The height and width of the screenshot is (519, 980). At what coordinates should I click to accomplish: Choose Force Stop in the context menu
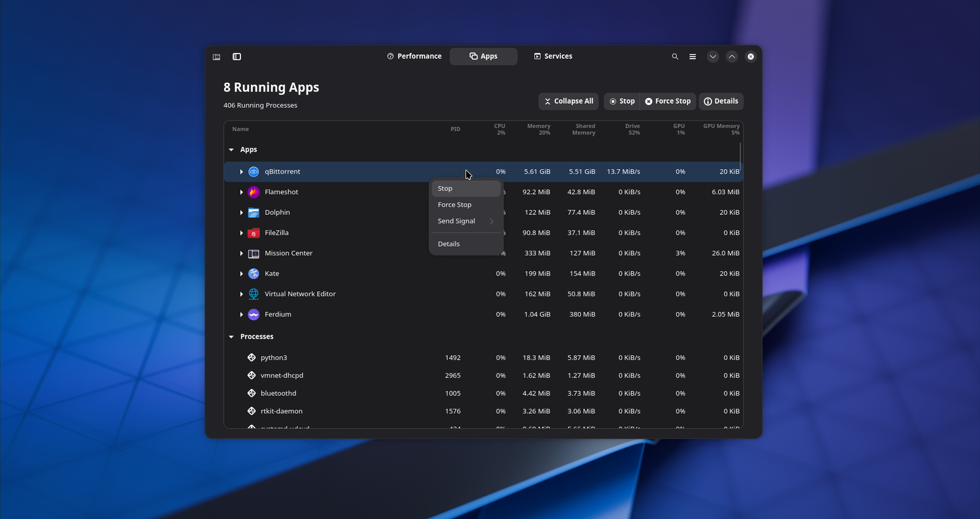(466, 205)
